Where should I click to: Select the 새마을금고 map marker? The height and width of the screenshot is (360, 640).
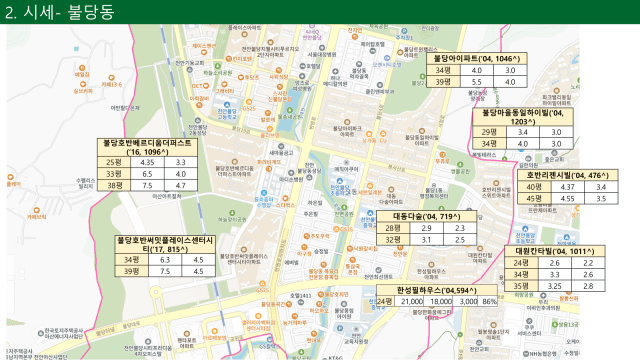281,146
